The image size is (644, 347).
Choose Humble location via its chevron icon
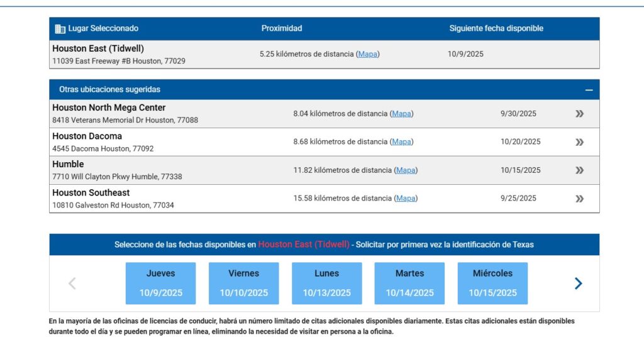pyautogui.click(x=579, y=170)
